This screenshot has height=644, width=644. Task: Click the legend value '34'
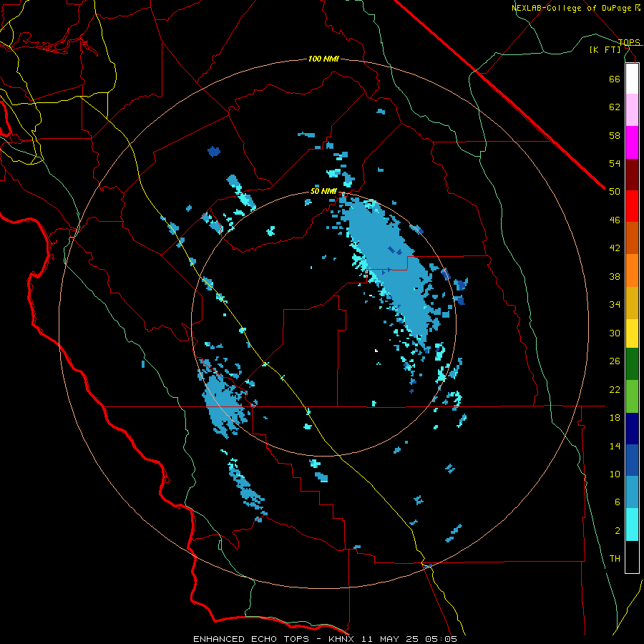click(615, 305)
